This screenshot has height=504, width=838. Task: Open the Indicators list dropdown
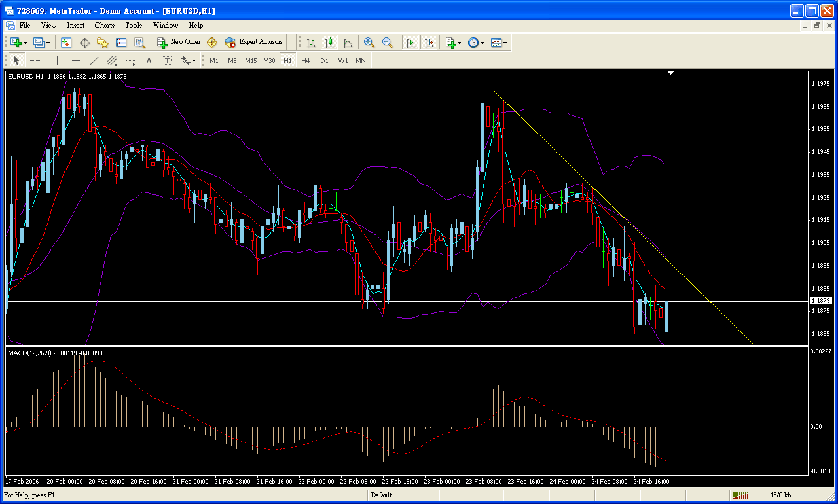tap(453, 42)
